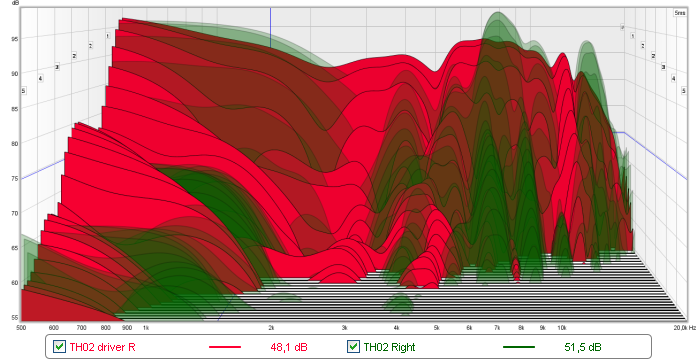Click the '3k' frequency axis label

[x=344, y=328]
